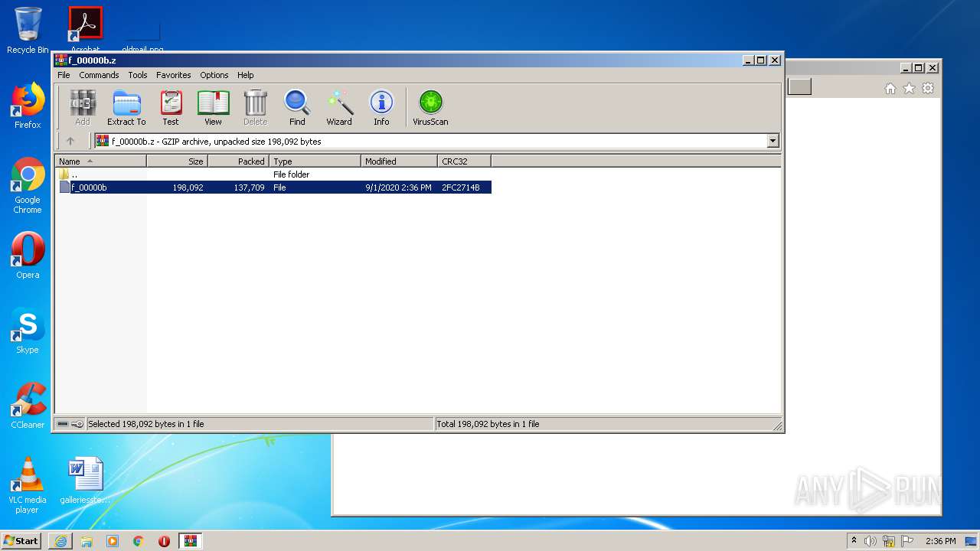Run Test on the archive

[171, 108]
